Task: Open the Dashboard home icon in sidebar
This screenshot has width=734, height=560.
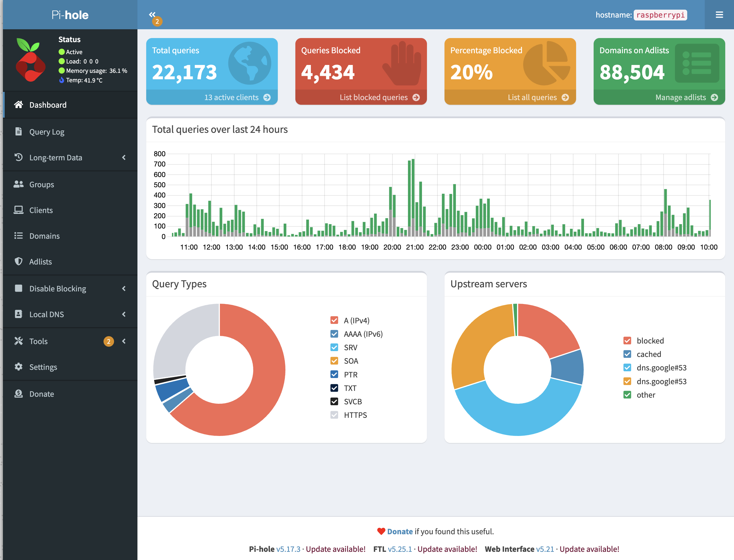Action: [19, 105]
